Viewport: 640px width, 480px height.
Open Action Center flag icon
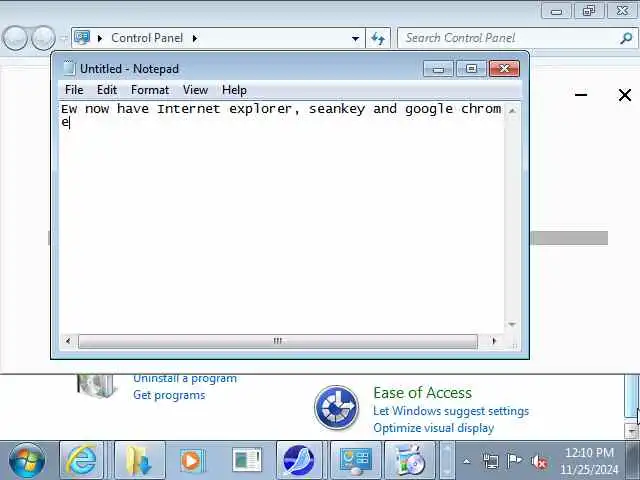[514, 461]
